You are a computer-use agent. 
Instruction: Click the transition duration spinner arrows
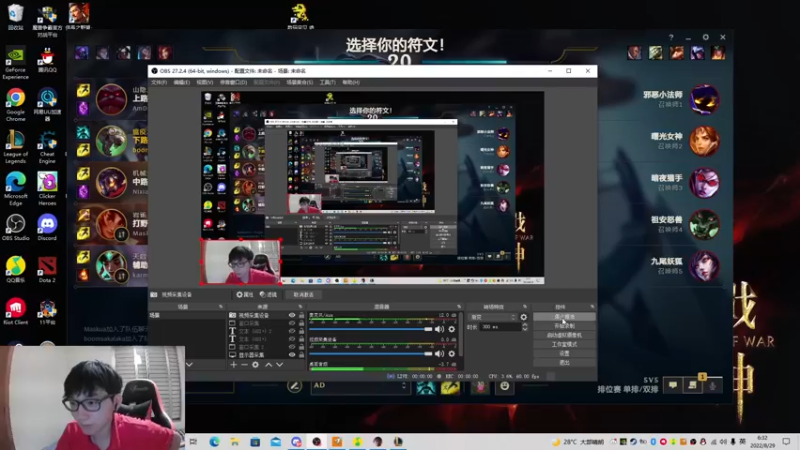pyautogui.click(x=524, y=327)
